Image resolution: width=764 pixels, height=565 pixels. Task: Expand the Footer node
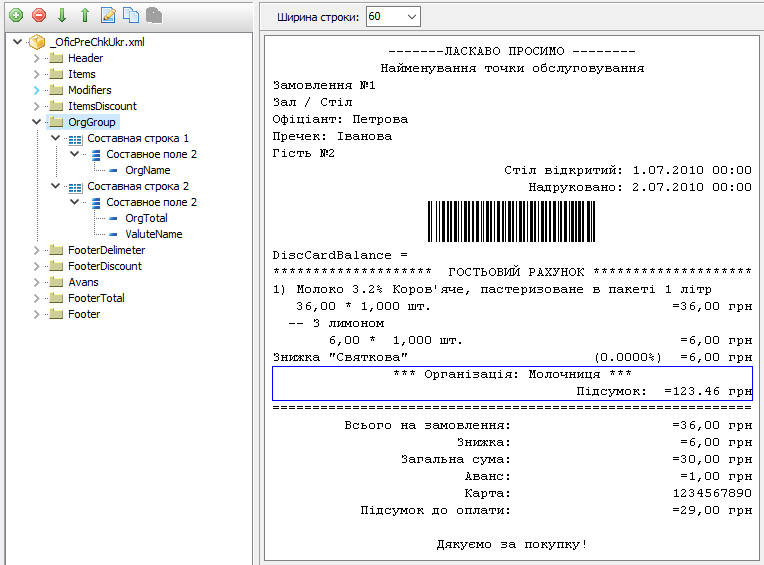pyautogui.click(x=37, y=315)
